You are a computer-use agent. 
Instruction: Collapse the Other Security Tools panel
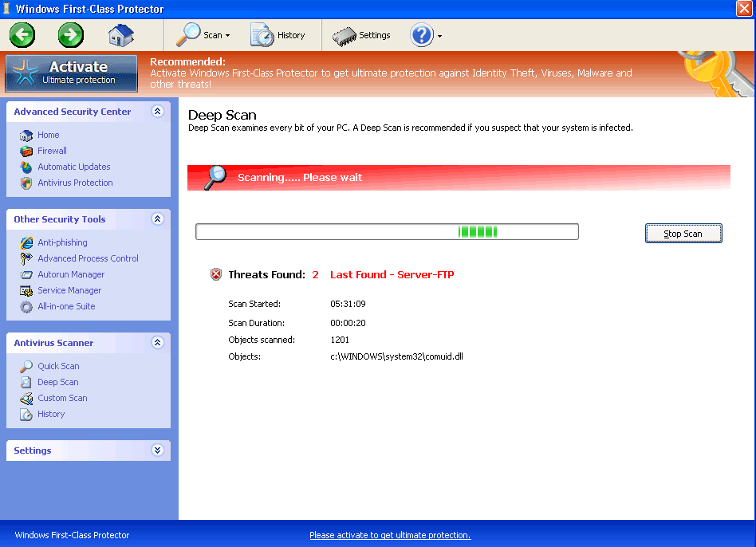[x=157, y=219]
